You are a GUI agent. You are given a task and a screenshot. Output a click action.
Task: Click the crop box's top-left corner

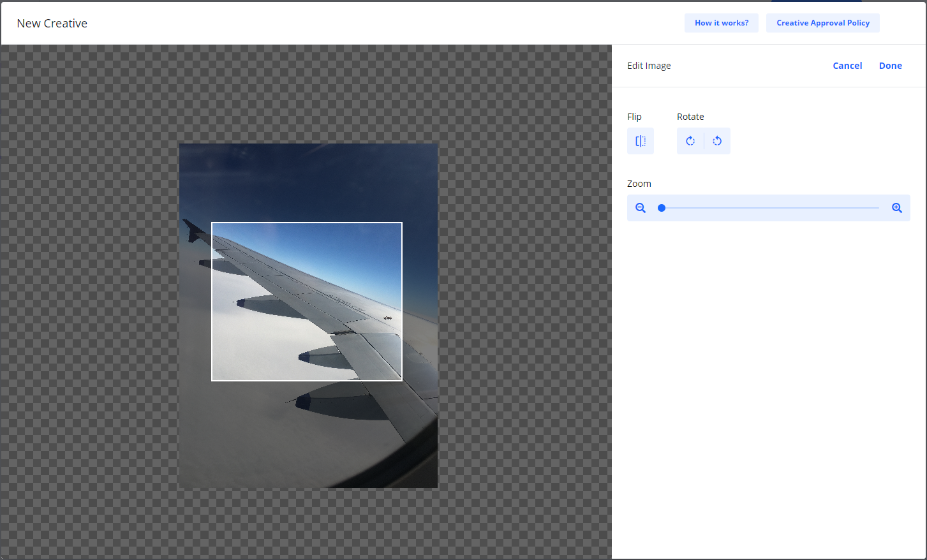coord(212,223)
